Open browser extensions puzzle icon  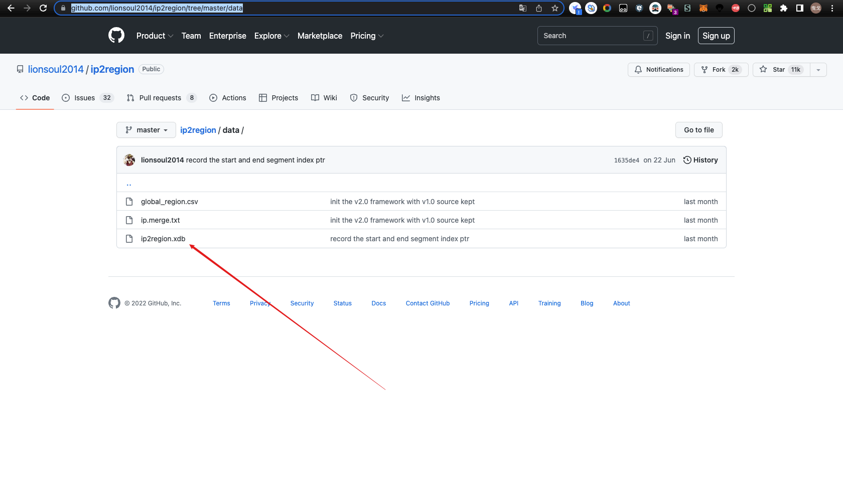784,8
